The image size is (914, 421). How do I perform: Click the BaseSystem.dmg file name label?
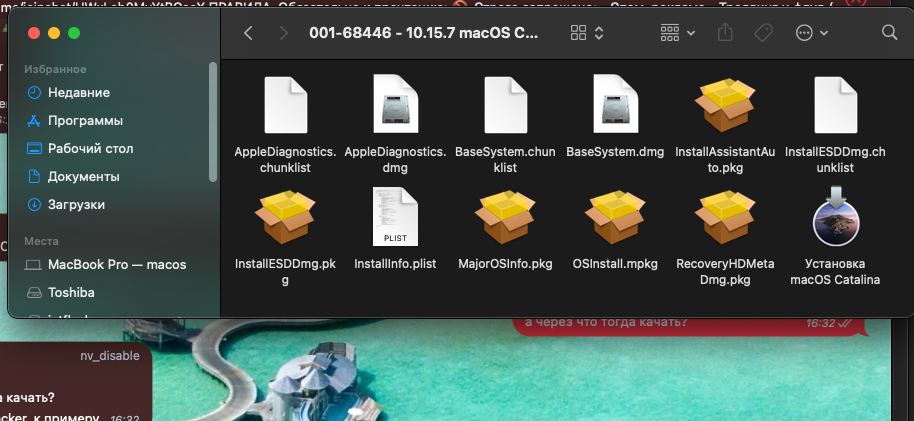point(615,152)
